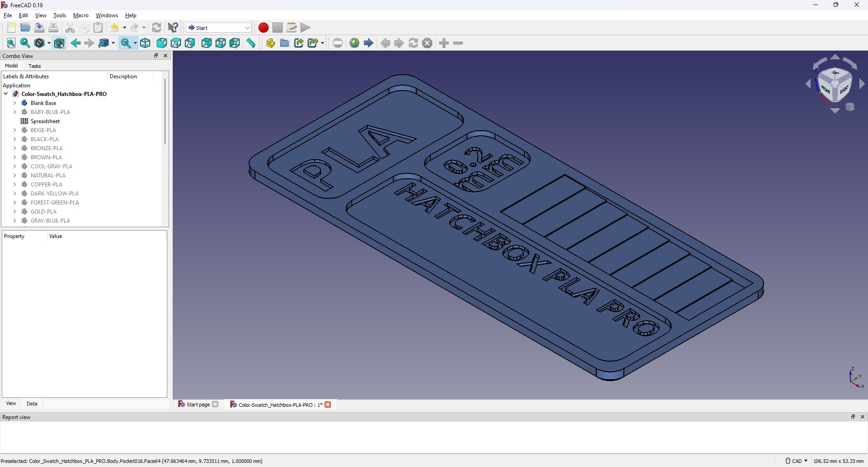Switch to the Data tab

coord(32,404)
